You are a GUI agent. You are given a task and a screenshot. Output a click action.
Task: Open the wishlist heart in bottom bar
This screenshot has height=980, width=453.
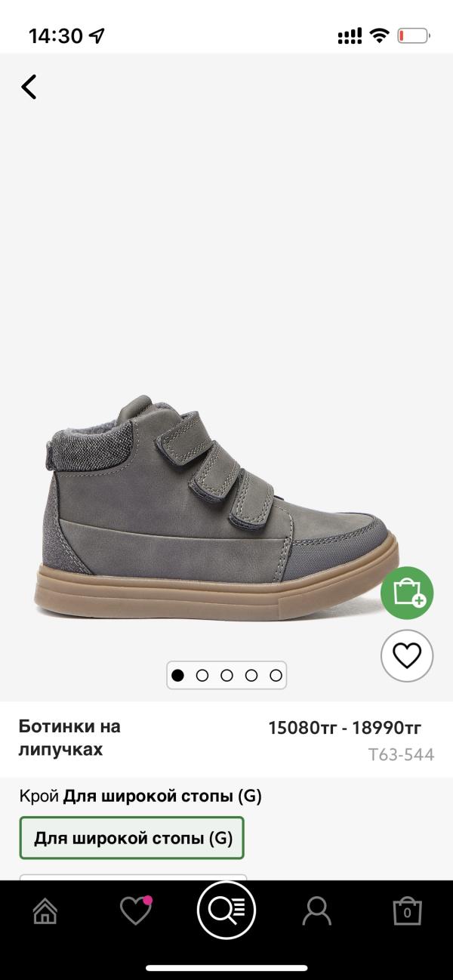(136, 911)
